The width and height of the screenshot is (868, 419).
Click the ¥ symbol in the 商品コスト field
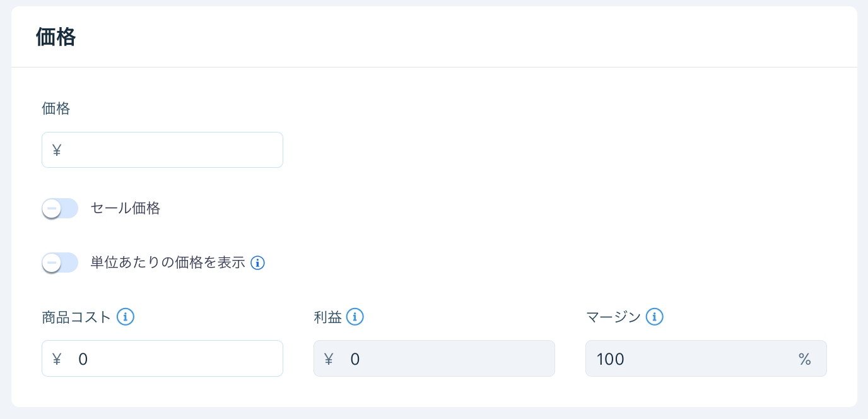point(57,358)
